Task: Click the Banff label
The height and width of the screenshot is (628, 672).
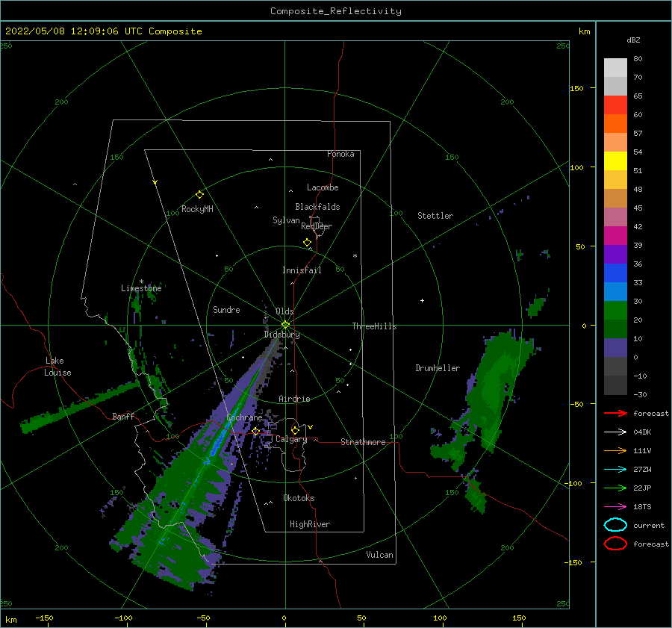Action: click(x=123, y=416)
